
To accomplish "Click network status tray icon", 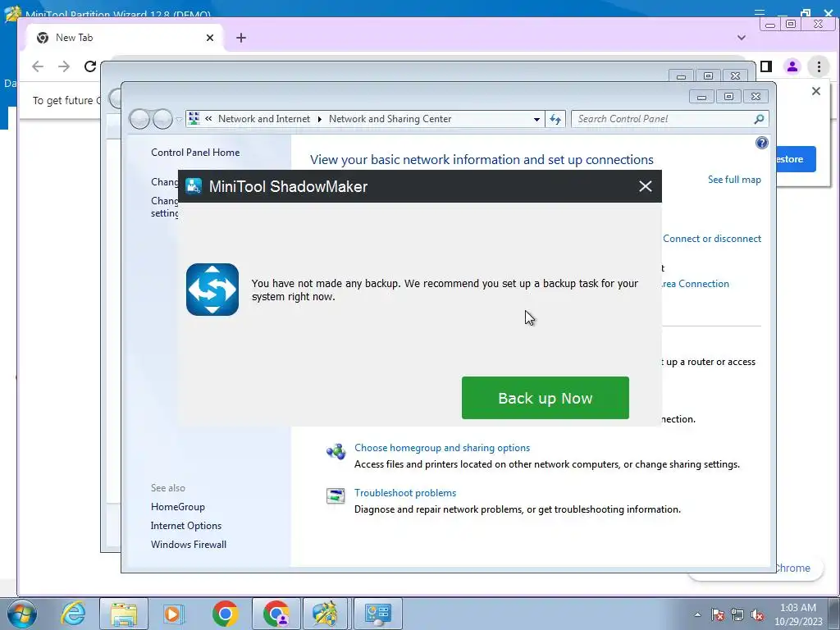I will 737,614.
